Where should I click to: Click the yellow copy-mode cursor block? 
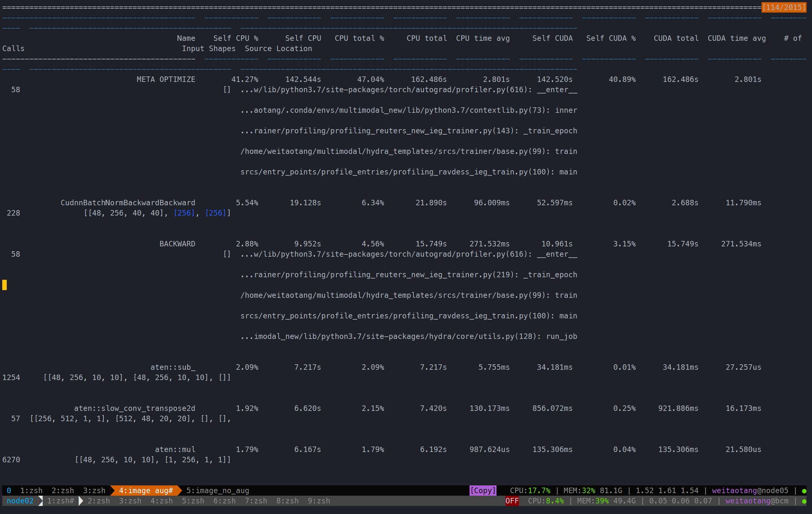tap(4, 285)
